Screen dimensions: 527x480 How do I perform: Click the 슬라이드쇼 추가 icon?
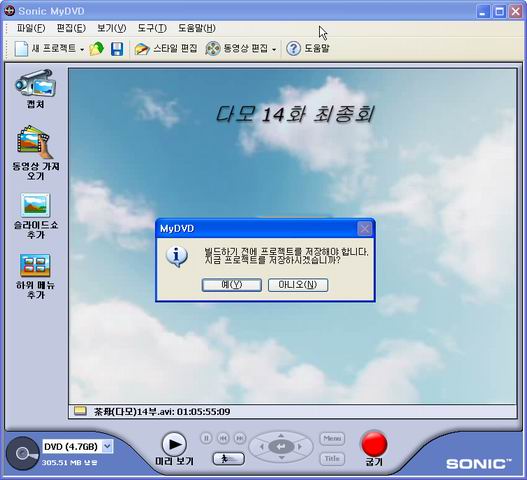pyautogui.click(x=35, y=205)
